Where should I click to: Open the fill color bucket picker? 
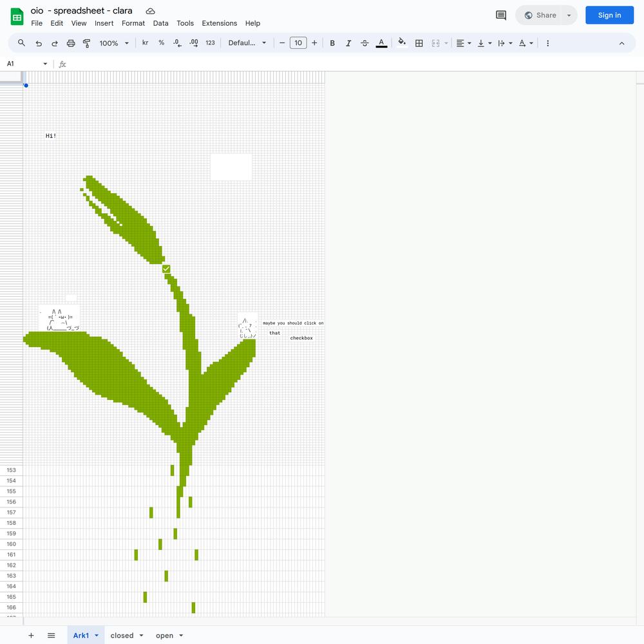tap(402, 43)
